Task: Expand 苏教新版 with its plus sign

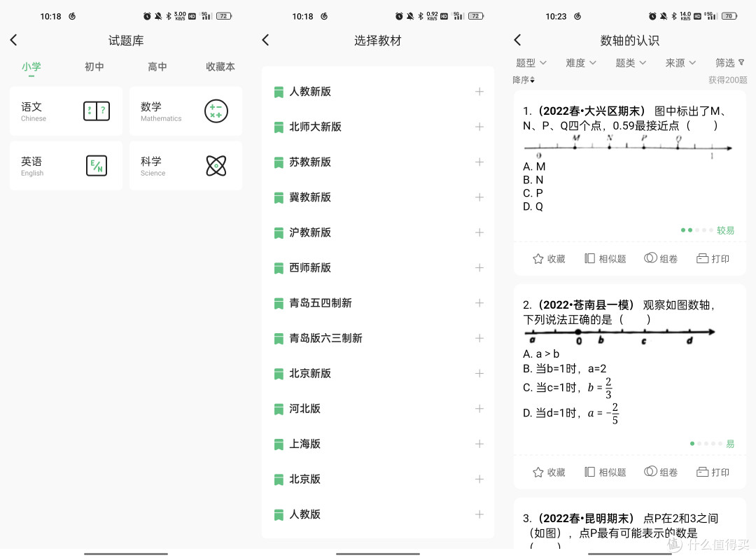Action: 479,162
